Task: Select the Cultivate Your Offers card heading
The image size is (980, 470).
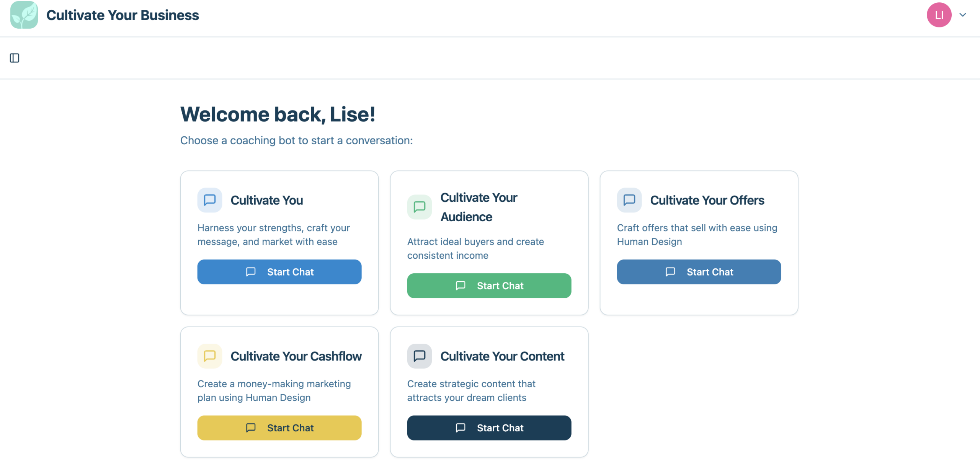Action: tap(707, 200)
